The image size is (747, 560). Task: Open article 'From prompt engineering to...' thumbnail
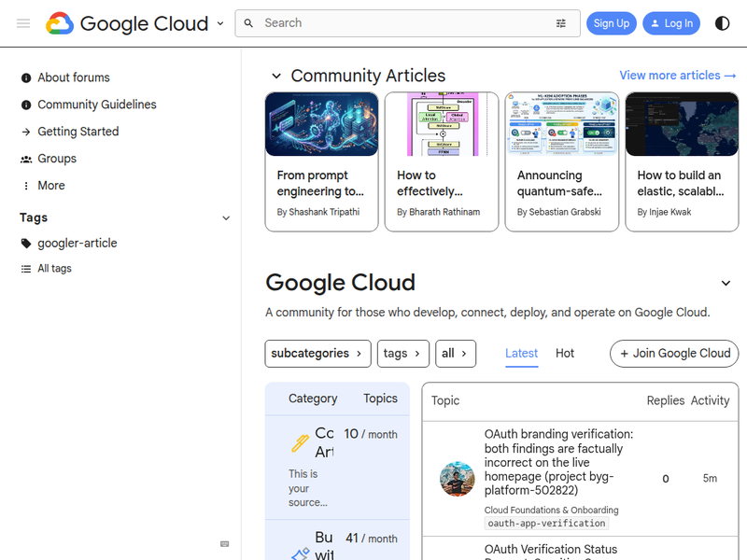pos(321,124)
